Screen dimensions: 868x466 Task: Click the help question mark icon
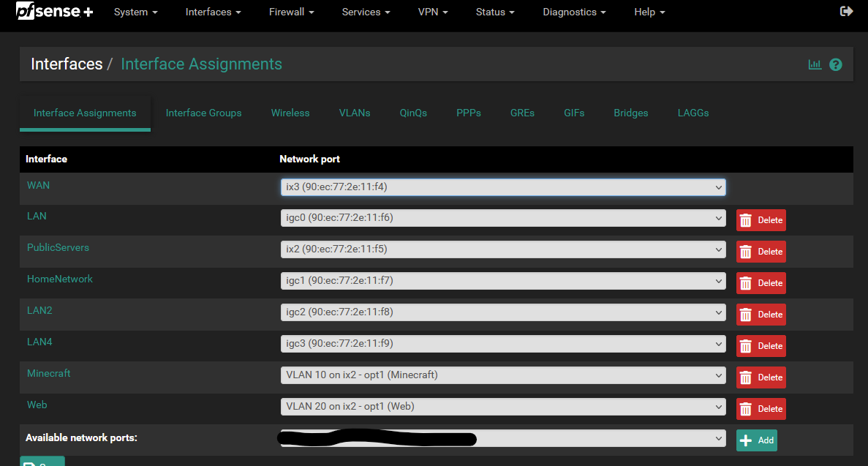tap(836, 64)
